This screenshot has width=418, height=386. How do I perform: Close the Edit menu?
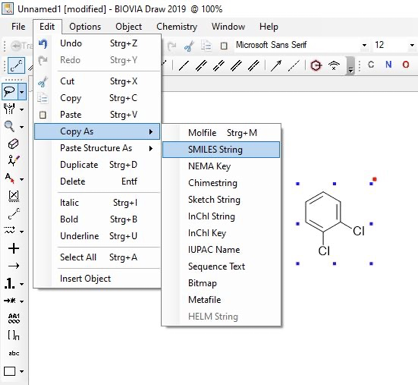47,27
